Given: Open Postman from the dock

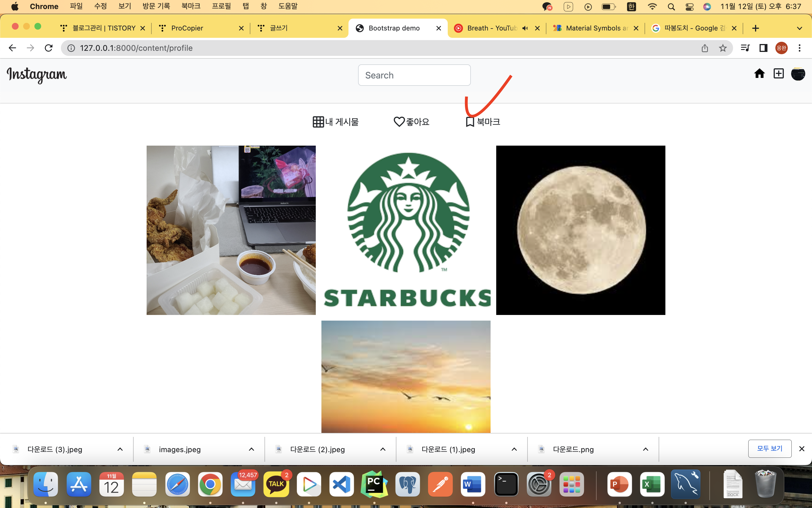Looking at the screenshot, I should coord(440,484).
